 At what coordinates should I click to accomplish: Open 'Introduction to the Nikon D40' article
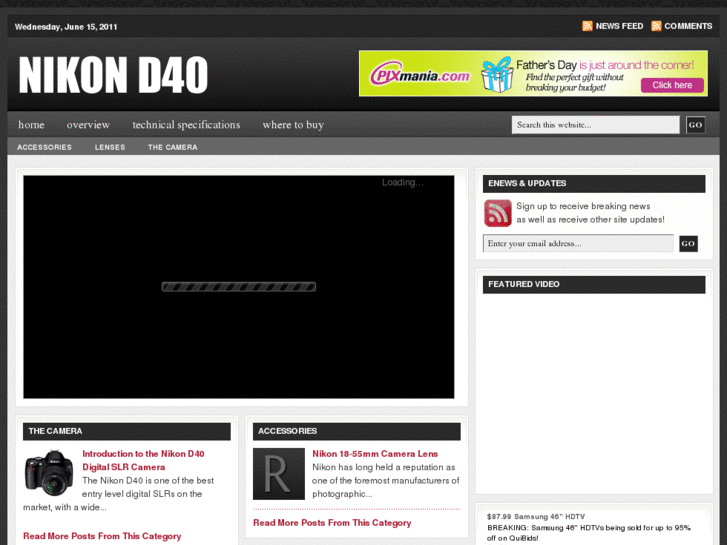coord(143,461)
